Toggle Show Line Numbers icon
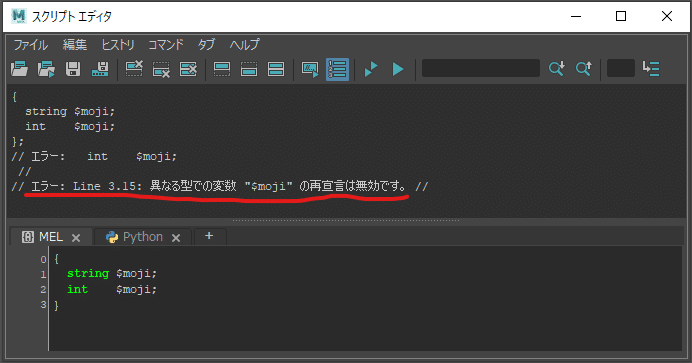The width and height of the screenshot is (692, 363). click(x=338, y=69)
